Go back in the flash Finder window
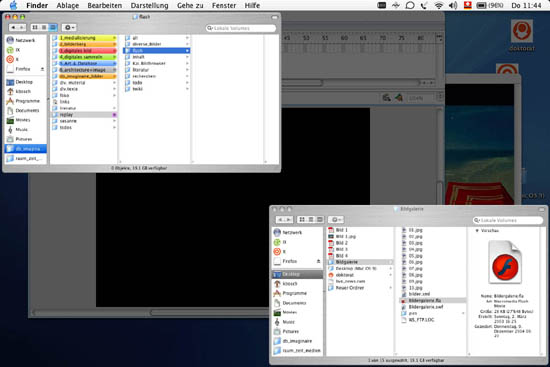Viewport: 550px width, 367px height. [x=13, y=27]
